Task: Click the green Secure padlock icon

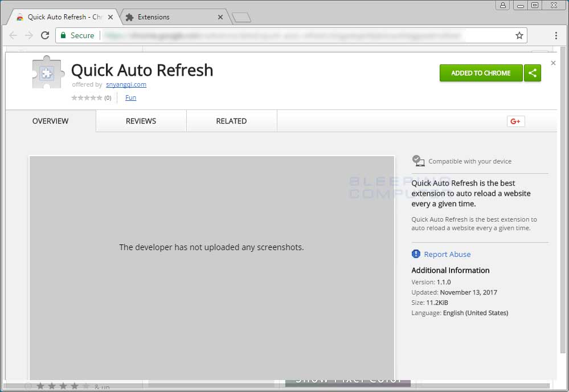Action: [x=63, y=35]
